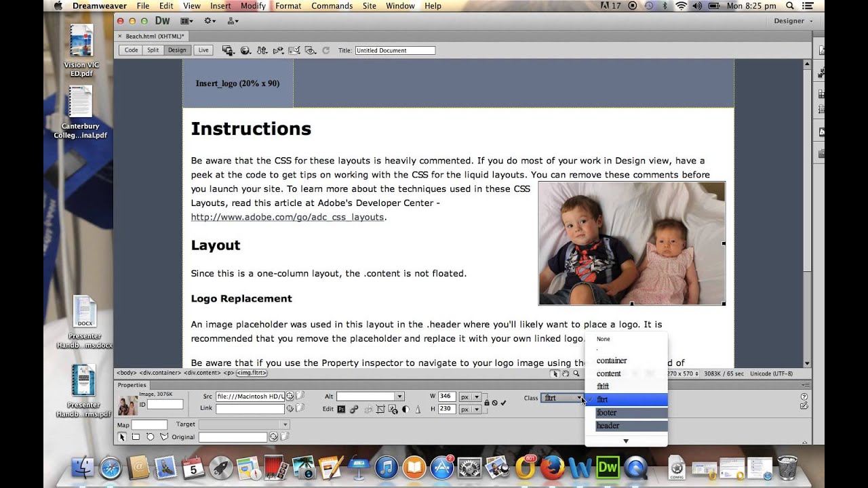Select the Crop tool in Properties
This screenshot has height=488, width=868.
coord(380,409)
